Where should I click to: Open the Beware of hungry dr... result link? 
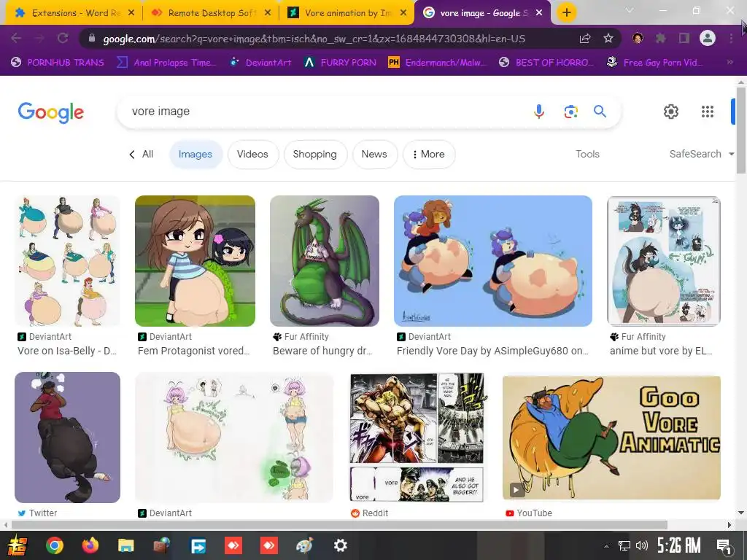(322, 351)
